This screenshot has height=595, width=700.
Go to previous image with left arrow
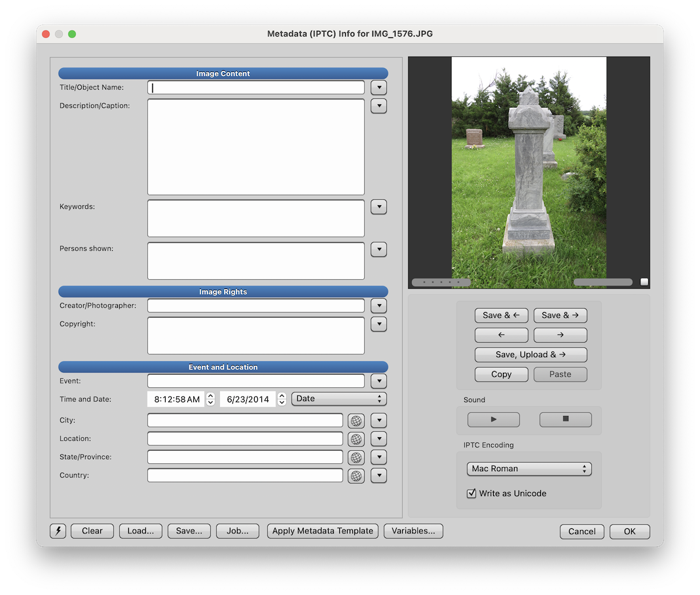(501, 335)
